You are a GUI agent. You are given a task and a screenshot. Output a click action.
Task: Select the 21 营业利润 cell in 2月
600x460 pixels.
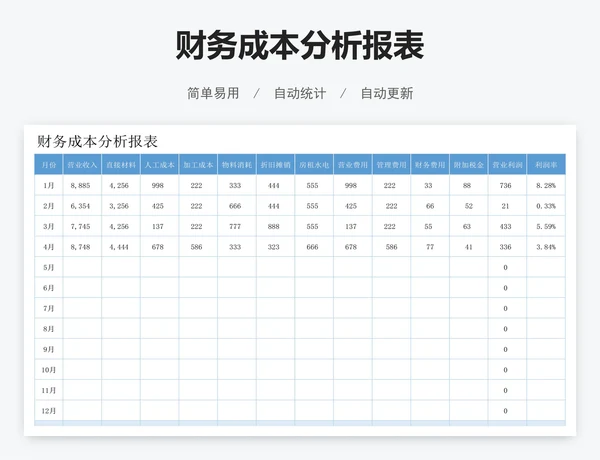[505, 206]
